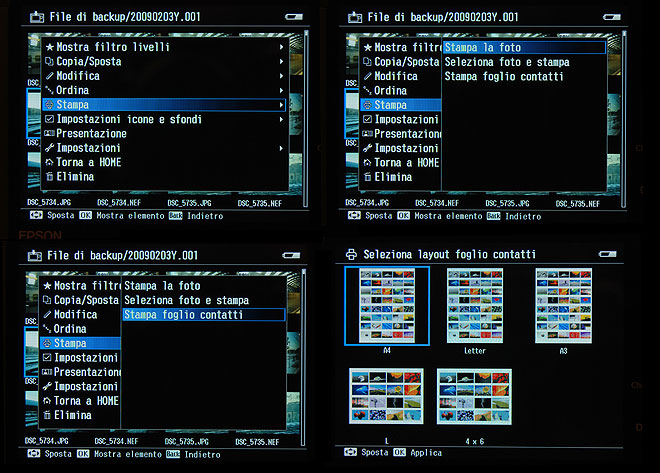Choose Stampa foglio contatti in top-right screen

point(524,77)
